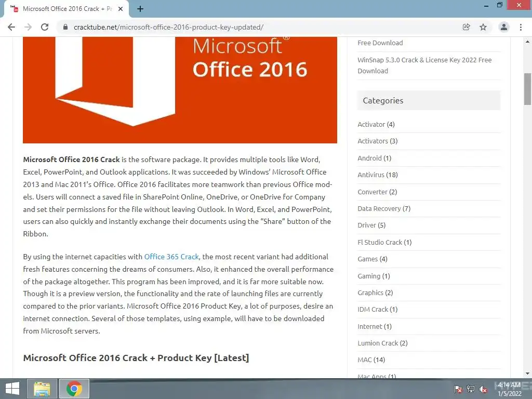Click the Chrome taskbar icon
This screenshot has width=532, height=399.
pos(74,389)
